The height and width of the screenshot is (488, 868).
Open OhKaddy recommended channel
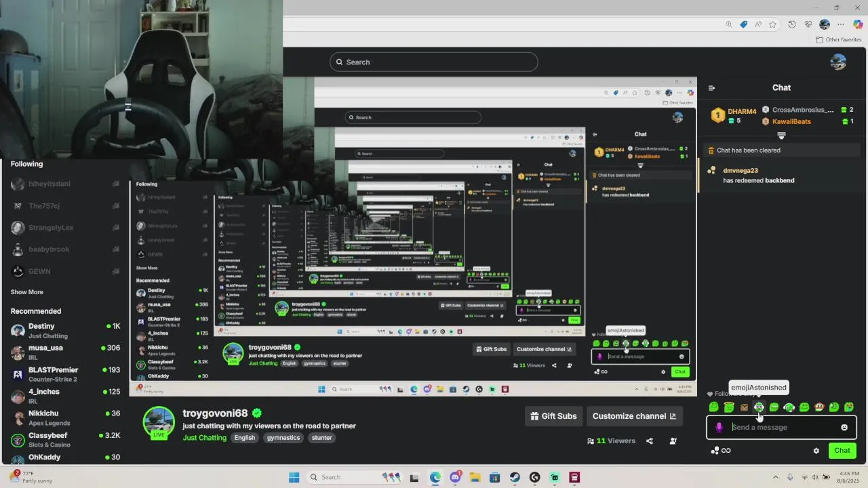pos(66,457)
